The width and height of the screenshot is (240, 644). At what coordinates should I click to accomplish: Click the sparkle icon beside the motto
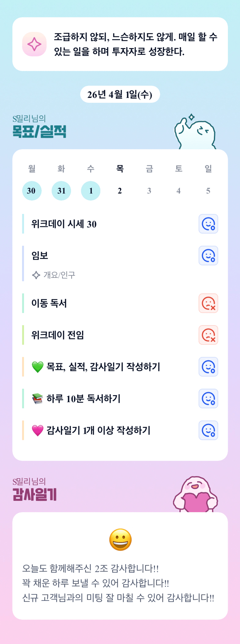[34, 44]
